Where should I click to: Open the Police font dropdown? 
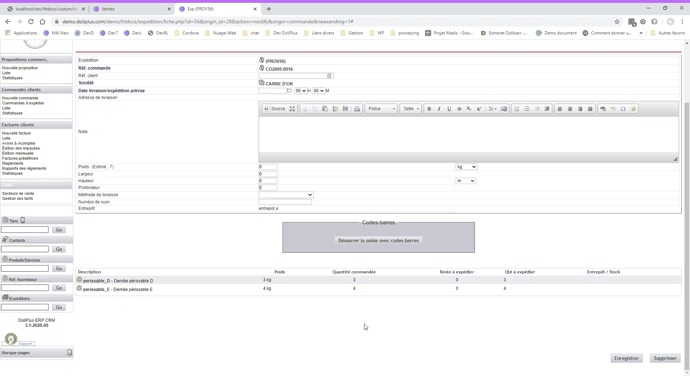point(381,109)
